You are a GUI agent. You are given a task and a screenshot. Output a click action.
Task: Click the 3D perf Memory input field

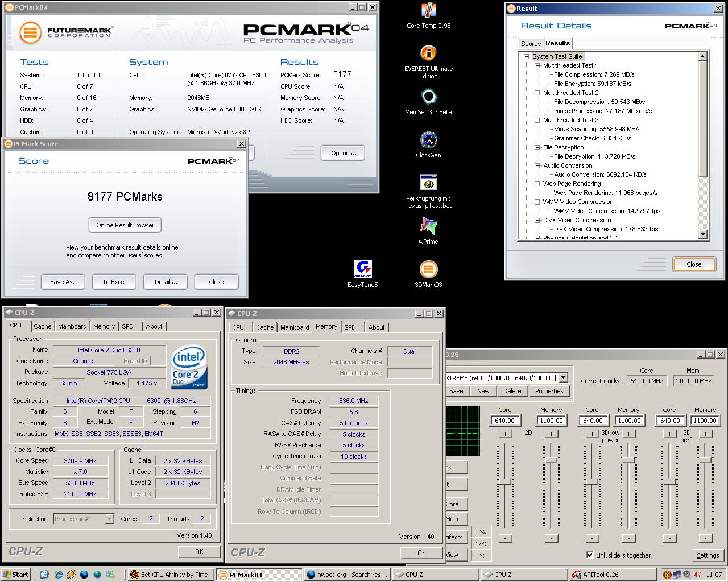point(705,421)
